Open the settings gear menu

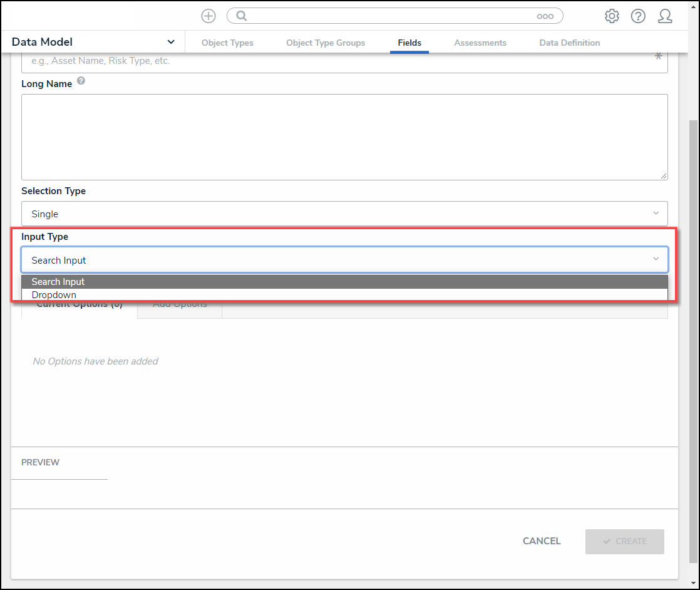tap(612, 16)
